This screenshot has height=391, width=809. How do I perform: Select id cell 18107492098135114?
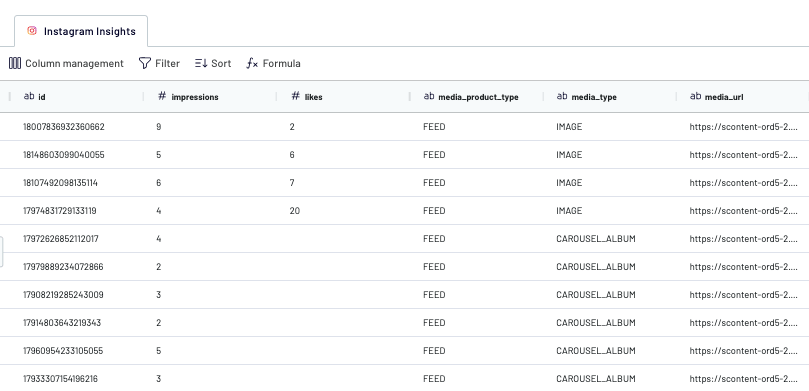pos(60,183)
